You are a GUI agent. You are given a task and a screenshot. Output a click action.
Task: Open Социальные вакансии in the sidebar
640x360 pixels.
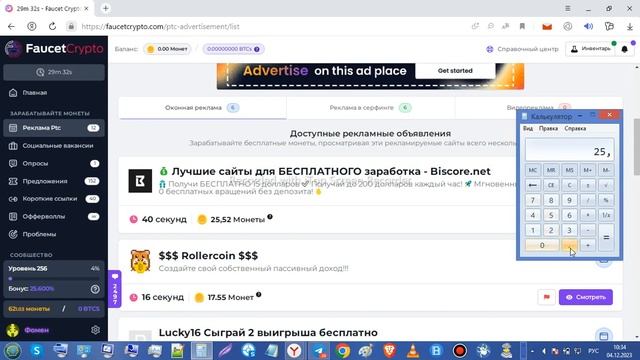tap(54, 146)
